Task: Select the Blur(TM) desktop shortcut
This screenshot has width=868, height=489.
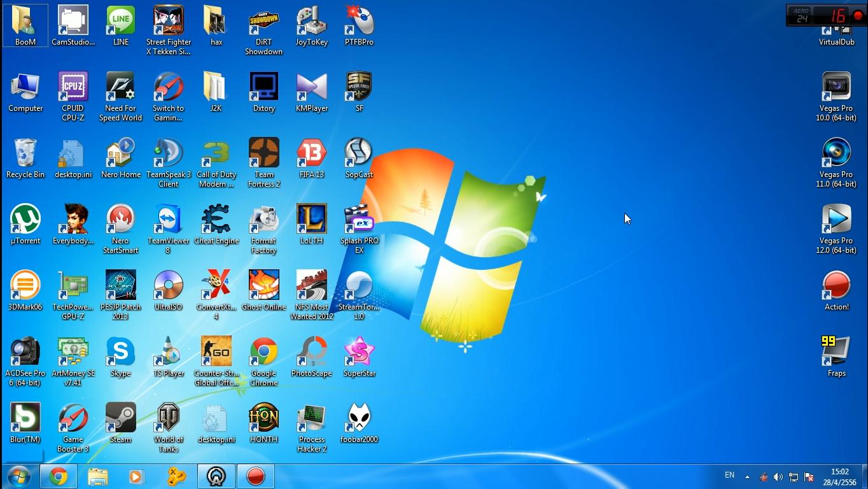Action: click(25, 423)
